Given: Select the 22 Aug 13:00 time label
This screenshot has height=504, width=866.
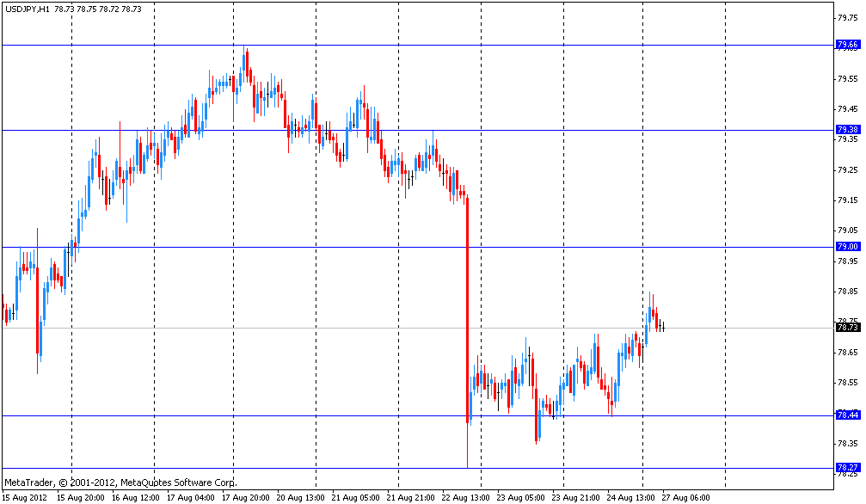Looking at the screenshot, I should coord(468,497).
